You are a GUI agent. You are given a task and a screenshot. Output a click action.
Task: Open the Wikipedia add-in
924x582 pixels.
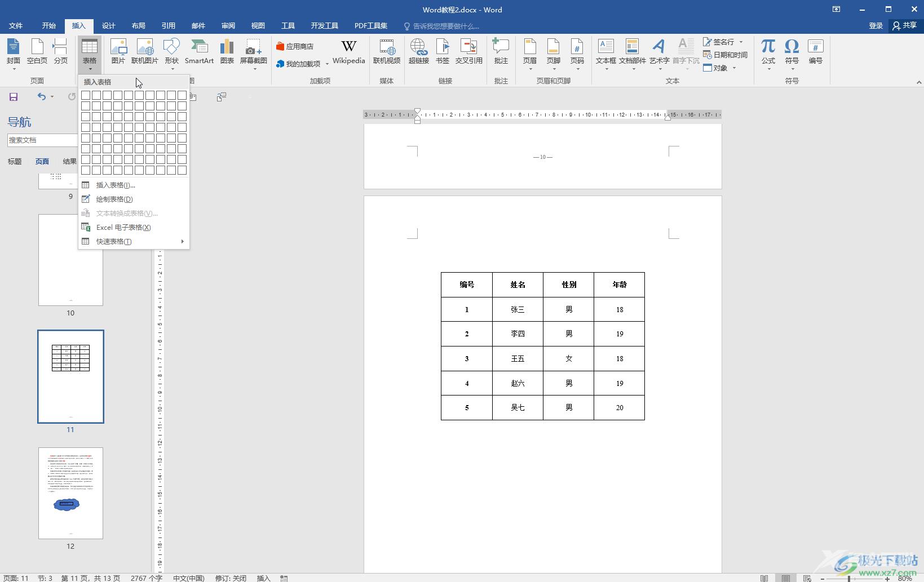coord(349,52)
